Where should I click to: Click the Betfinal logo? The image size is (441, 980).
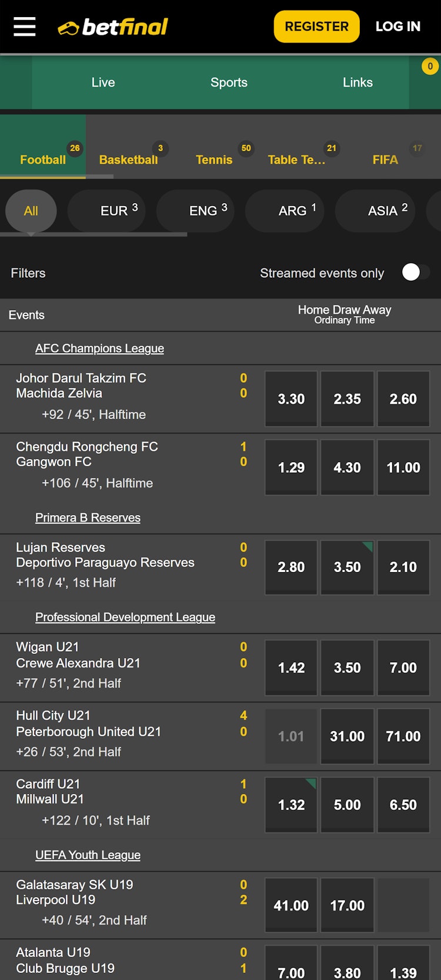click(113, 27)
